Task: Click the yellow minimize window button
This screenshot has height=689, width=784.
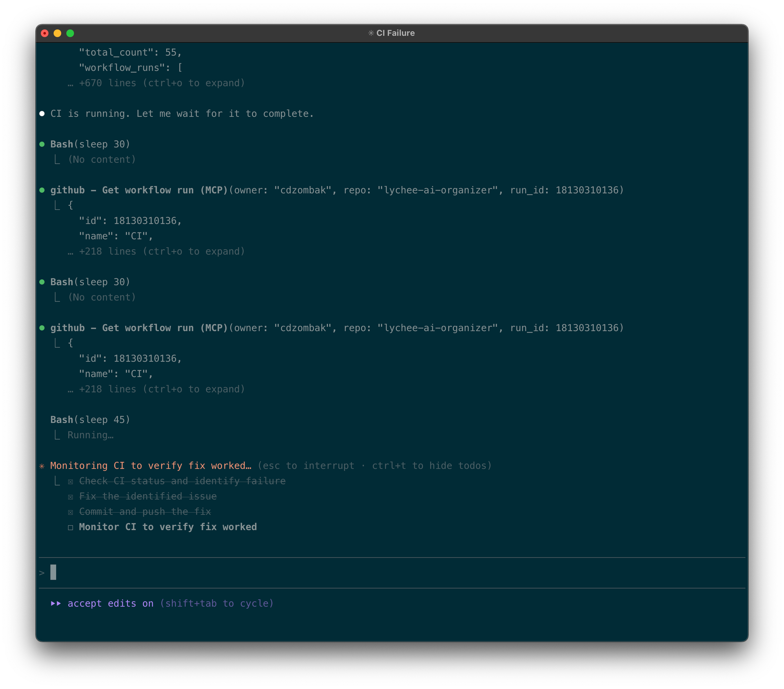Action: click(57, 33)
